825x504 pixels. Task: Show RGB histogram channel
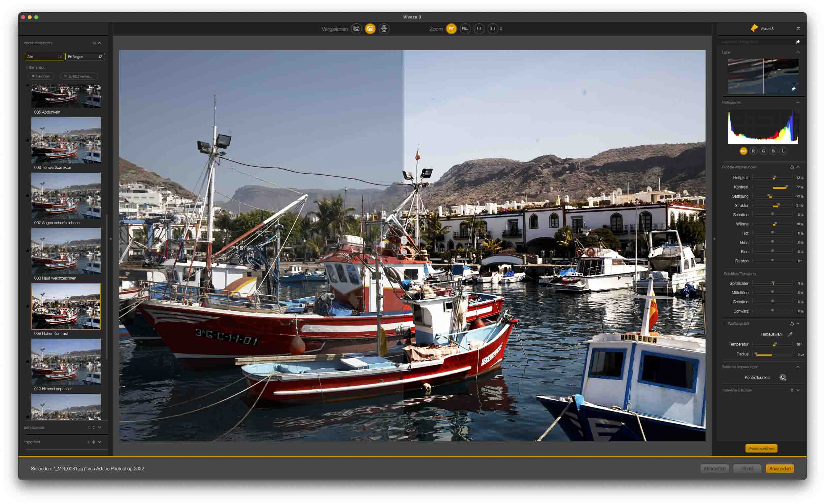point(743,151)
